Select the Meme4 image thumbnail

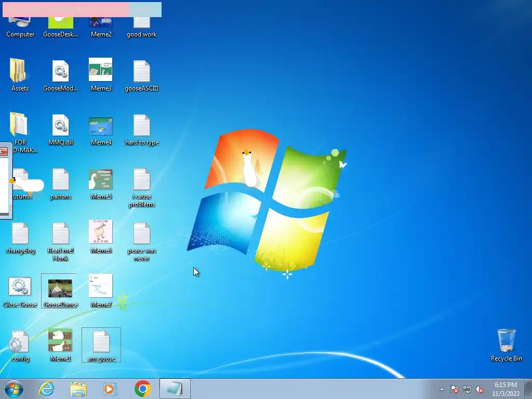(101, 130)
